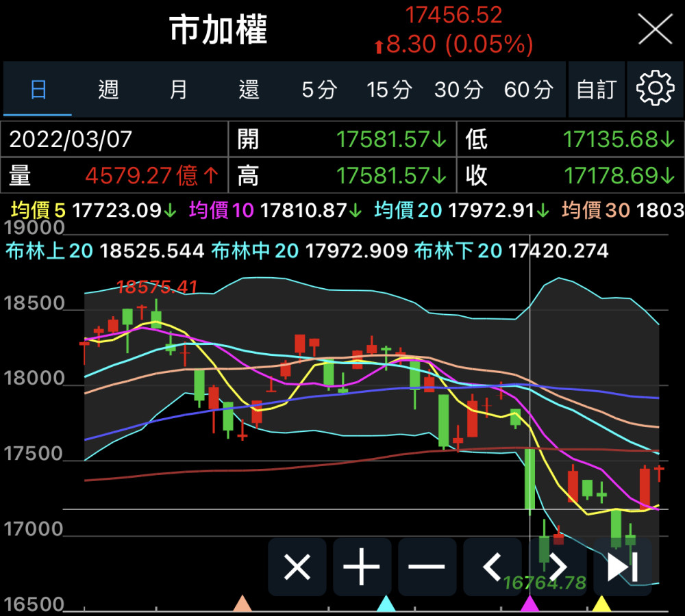
Task: Switch to 5分 interval tab
Action: [319, 89]
